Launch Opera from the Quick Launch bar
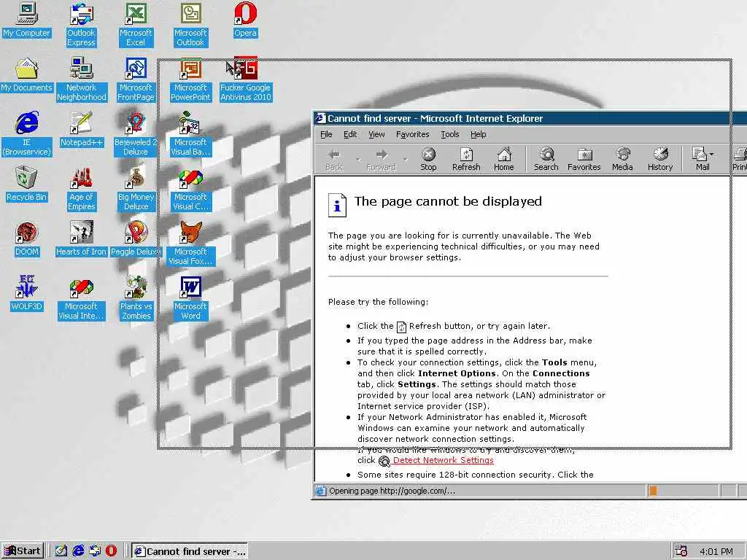Image resolution: width=747 pixels, height=560 pixels. pyautogui.click(x=112, y=551)
